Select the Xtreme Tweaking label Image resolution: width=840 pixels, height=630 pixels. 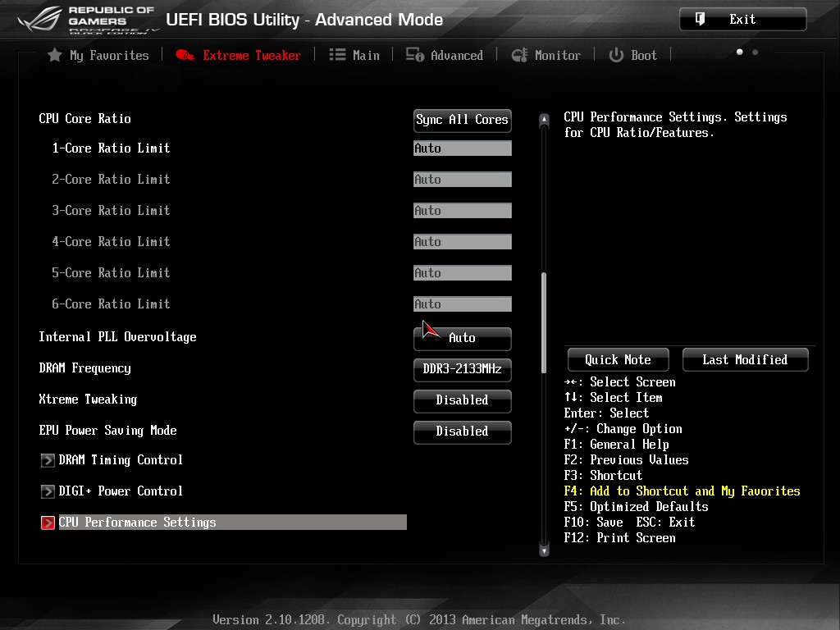click(x=88, y=399)
